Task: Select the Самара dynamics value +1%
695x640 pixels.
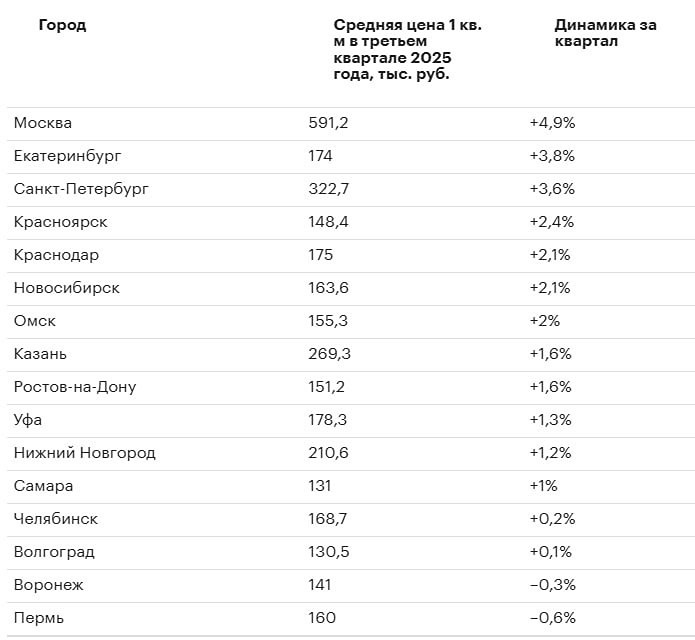Action: pos(543,486)
